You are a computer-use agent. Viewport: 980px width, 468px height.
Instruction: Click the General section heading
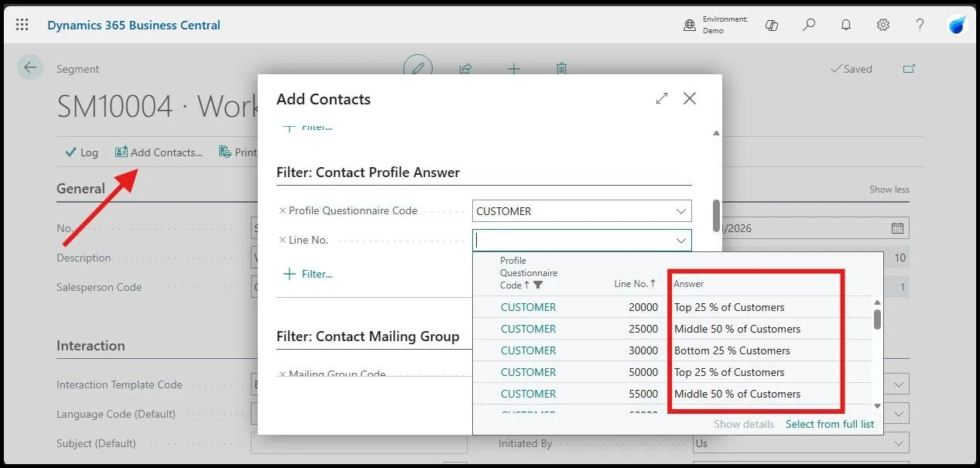click(x=81, y=189)
